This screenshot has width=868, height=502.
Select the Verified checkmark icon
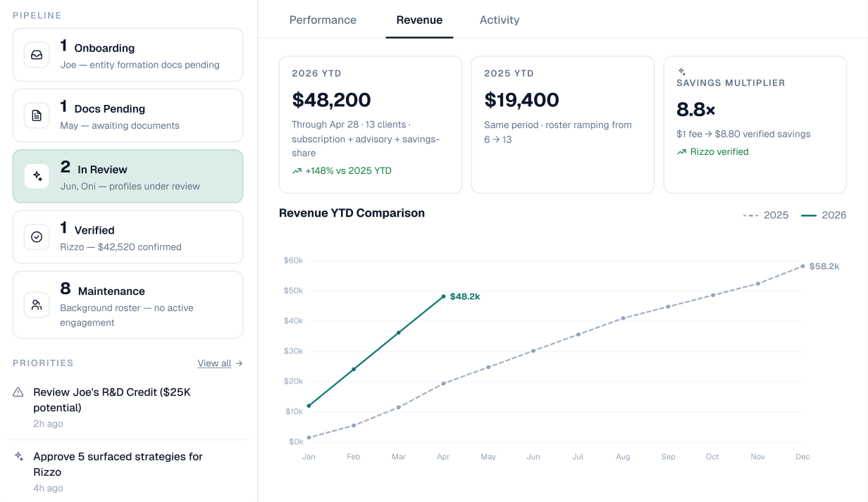[x=37, y=237]
